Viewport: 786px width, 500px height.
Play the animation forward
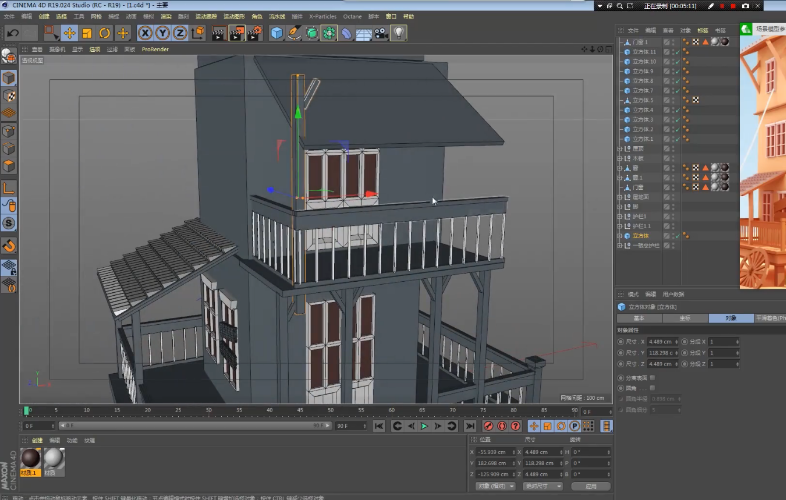click(424, 426)
